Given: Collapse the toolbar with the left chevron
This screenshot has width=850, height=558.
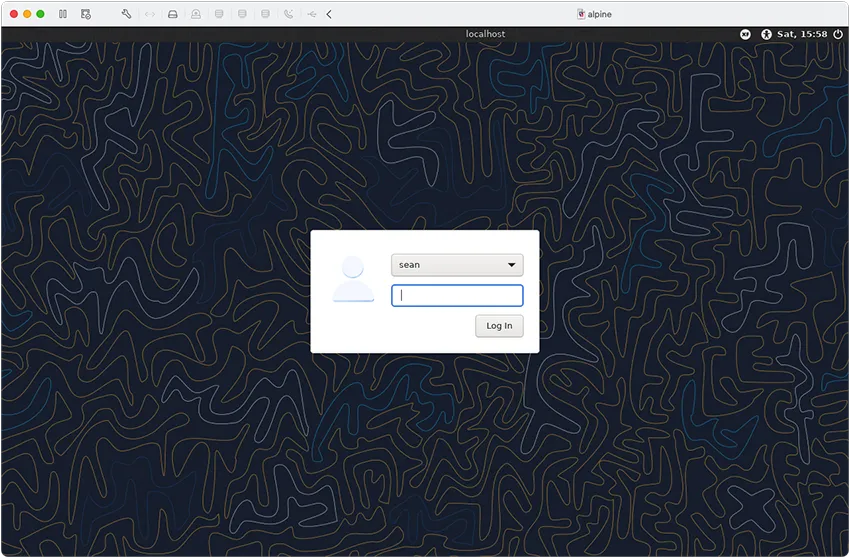Looking at the screenshot, I should [329, 14].
